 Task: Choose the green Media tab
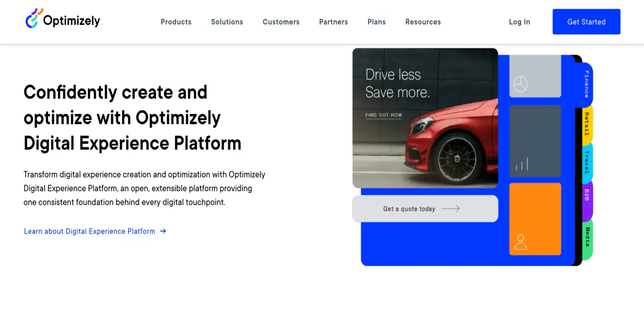(x=587, y=237)
